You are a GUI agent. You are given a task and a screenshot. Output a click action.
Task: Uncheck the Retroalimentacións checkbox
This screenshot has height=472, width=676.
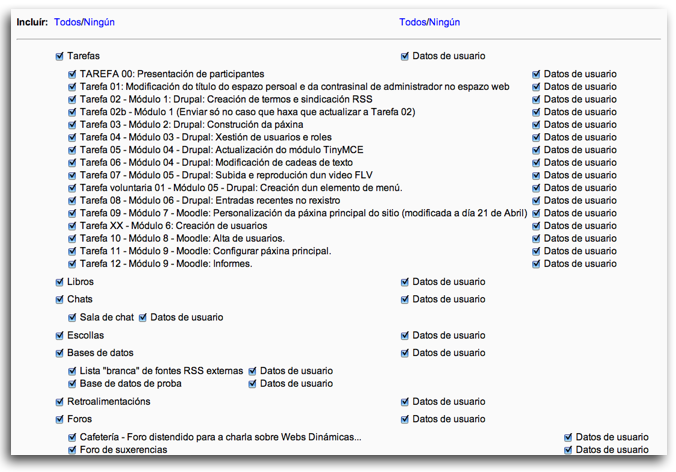point(59,401)
